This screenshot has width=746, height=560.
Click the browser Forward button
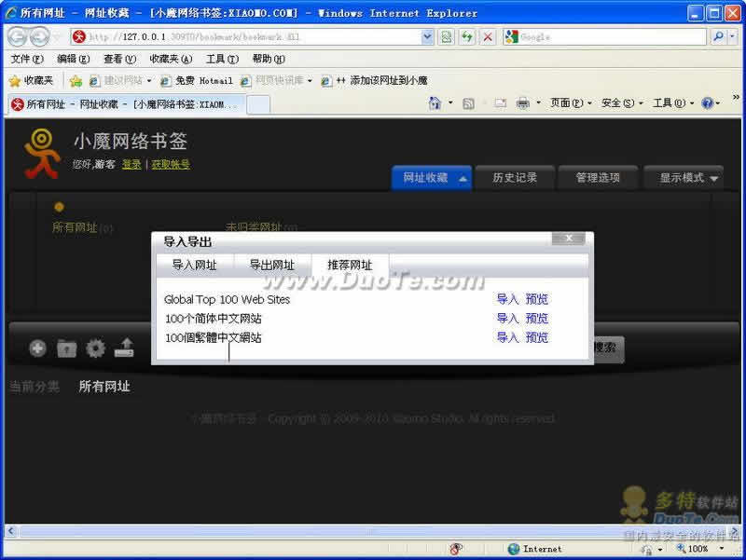40,36
